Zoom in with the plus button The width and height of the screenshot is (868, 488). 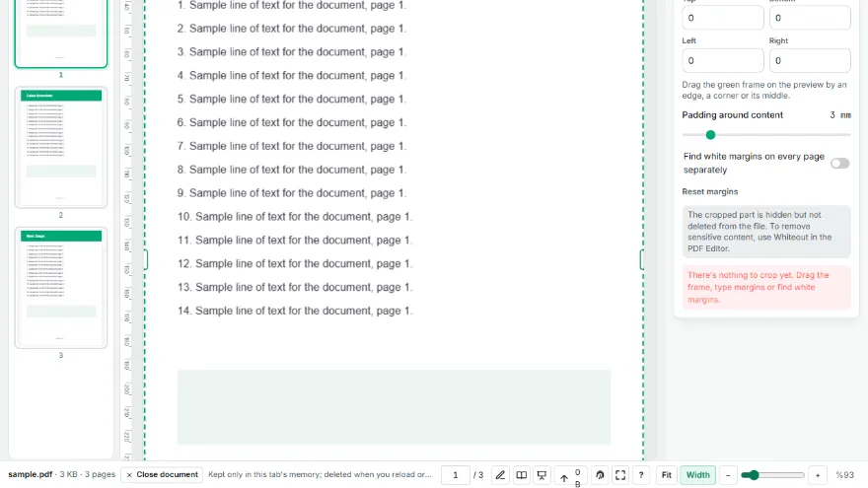818,475
